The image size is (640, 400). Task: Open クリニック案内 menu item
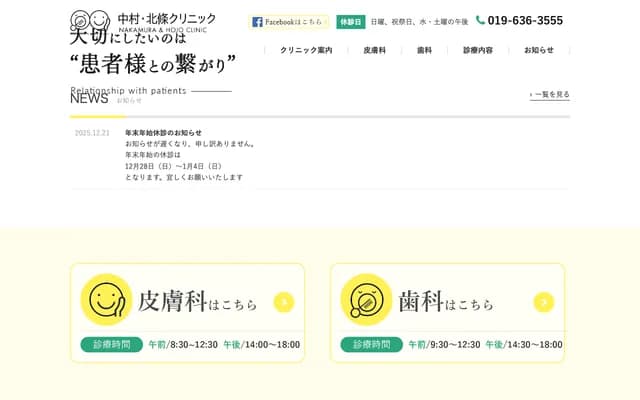click(306, 50)
